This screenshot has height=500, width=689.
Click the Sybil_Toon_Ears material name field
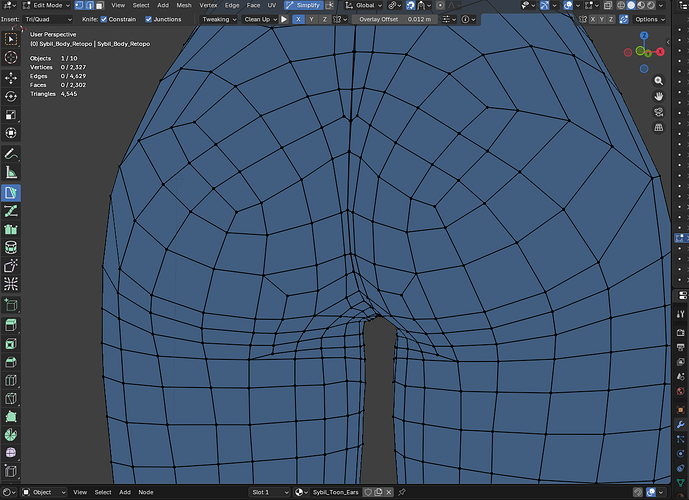336,492
